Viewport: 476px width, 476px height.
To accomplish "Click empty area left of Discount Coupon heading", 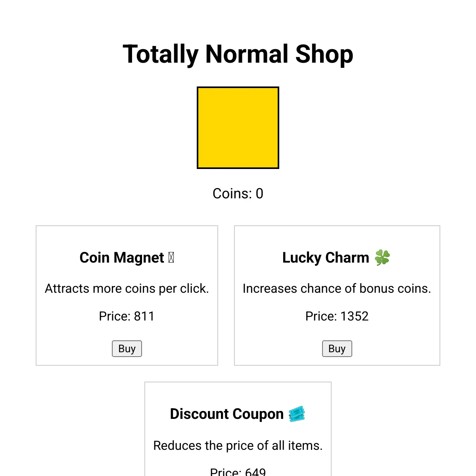I will (x=157, y=414).
